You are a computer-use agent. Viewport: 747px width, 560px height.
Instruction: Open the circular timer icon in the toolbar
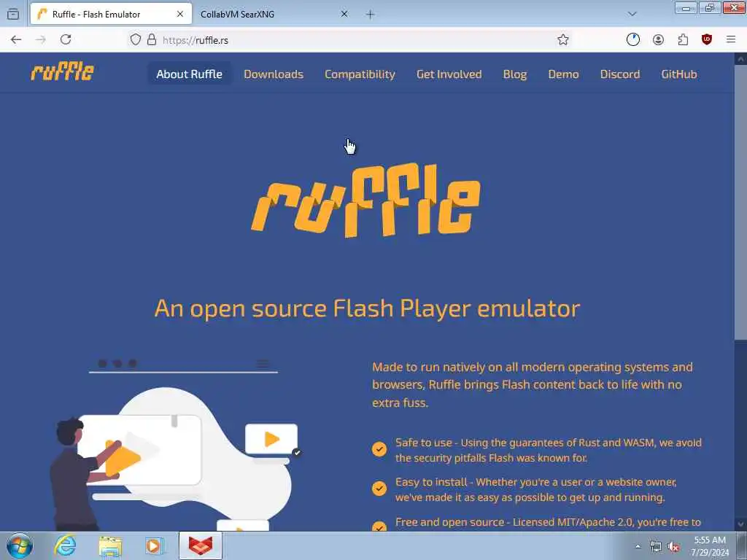(633, 40)
